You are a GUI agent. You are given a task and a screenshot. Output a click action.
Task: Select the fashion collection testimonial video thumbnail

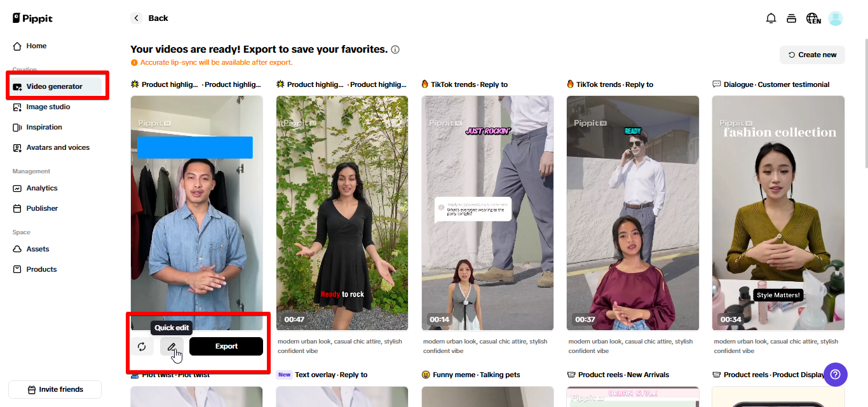[x=778, y=213]
